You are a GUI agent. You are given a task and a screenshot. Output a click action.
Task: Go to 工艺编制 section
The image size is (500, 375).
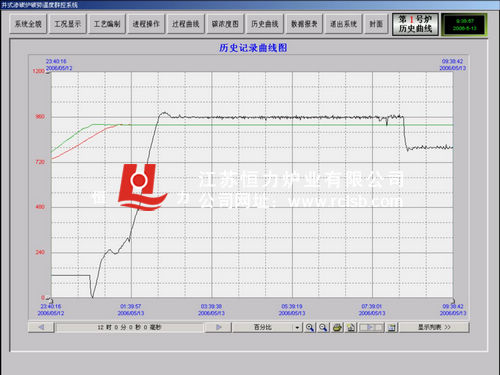[x=107, y=24]
